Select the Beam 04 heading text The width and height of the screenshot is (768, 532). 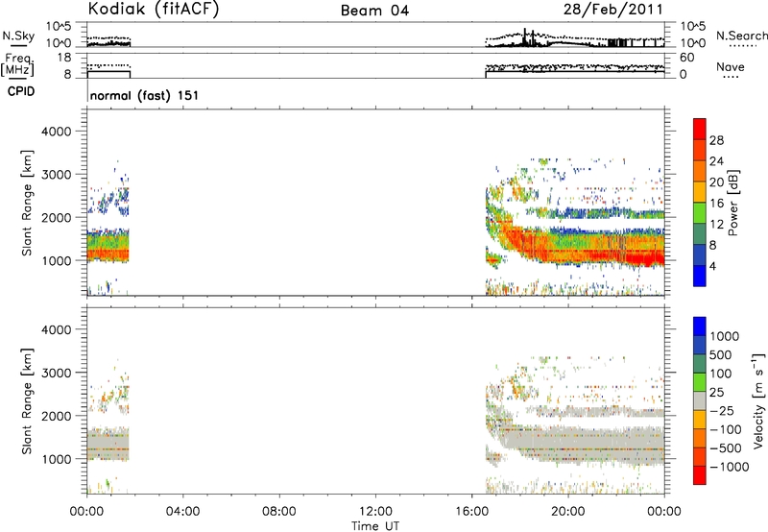tap(374, 11)
